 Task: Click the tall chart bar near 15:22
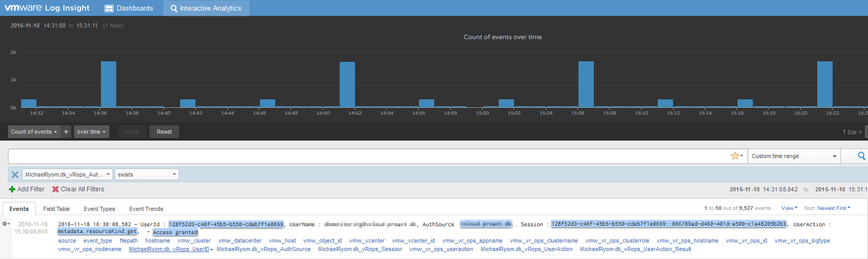[x=825, y=84]
